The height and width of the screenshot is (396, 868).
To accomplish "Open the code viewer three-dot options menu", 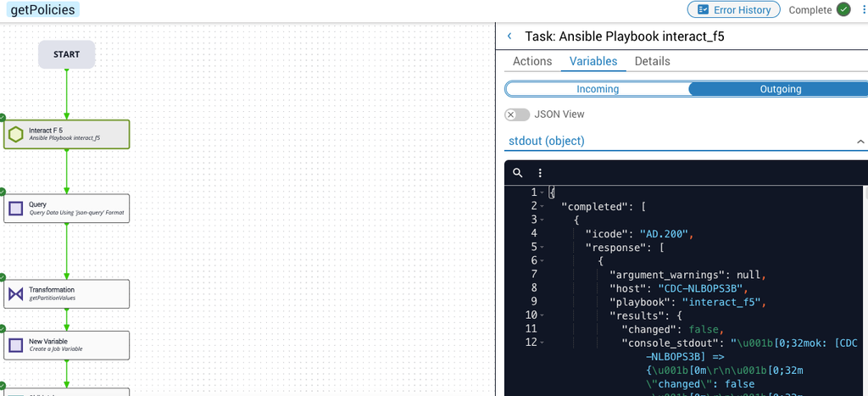I will pos(540,172).
